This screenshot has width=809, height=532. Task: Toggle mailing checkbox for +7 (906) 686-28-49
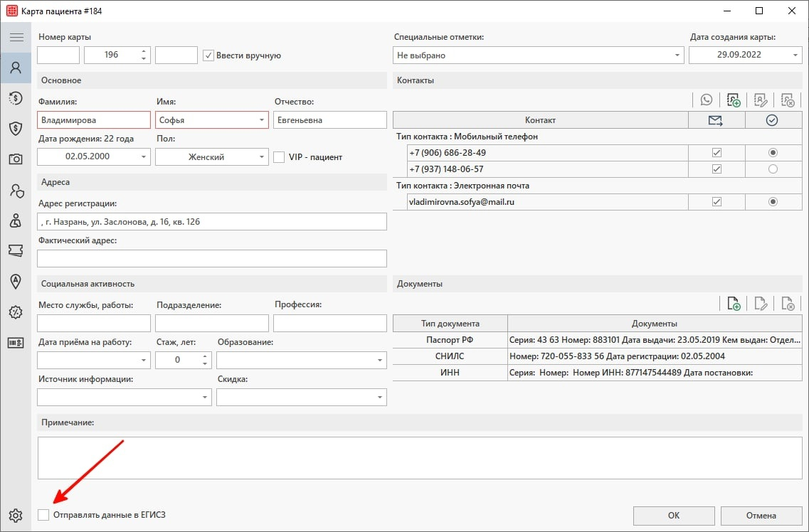pyautogui.click(x=717, y=153)
